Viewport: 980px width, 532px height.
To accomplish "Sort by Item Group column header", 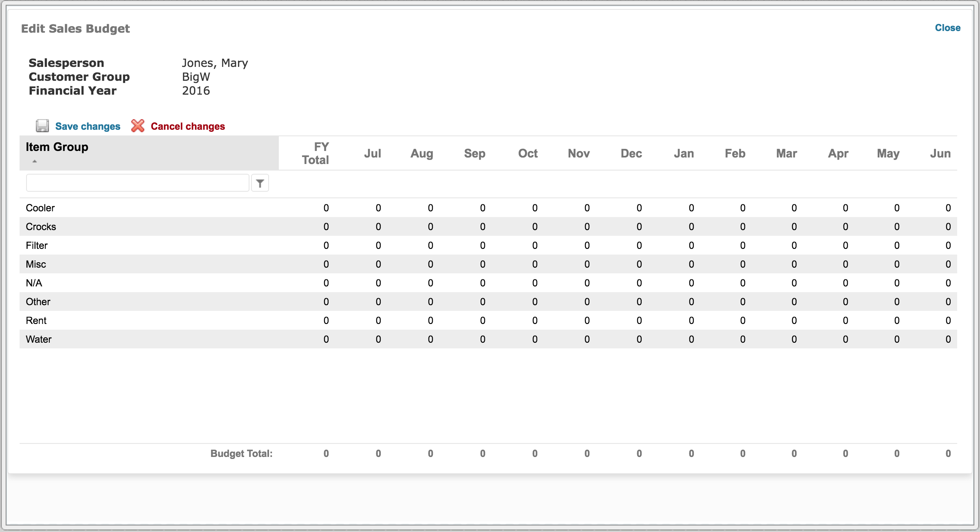I will coord(57,147).
